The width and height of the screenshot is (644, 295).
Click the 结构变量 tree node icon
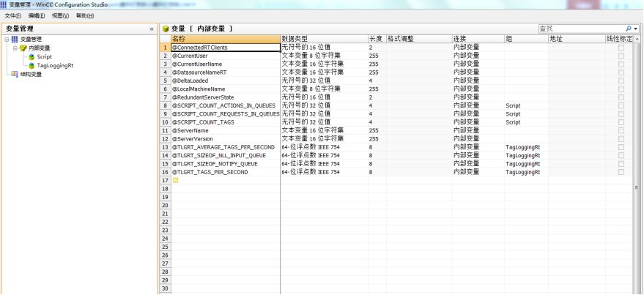coord(15,74)
